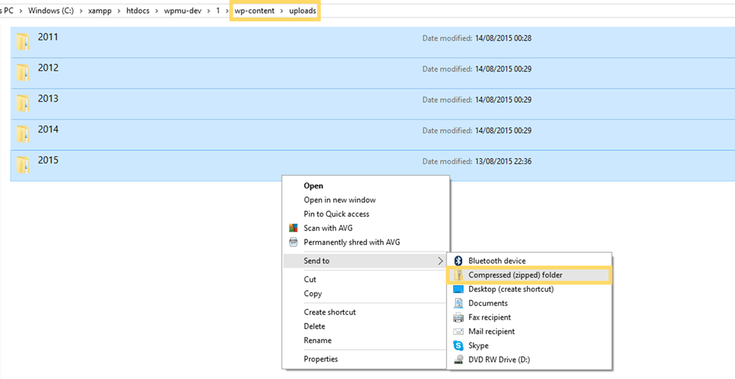735x379 pixels.
Task: Select Pin to Quick access
Action: pos(336,214)
